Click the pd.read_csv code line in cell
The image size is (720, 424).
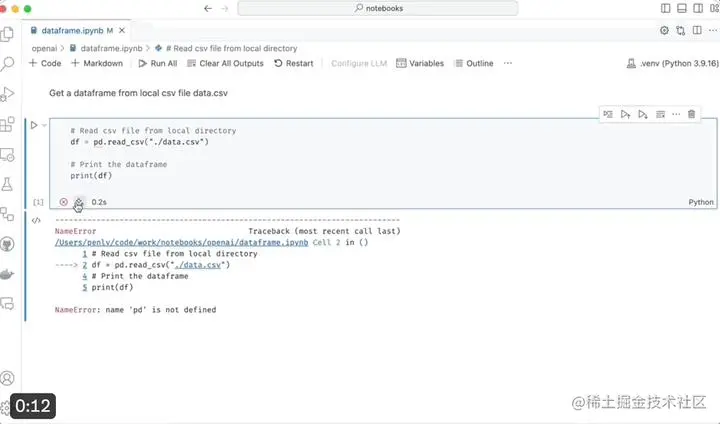coord(140,142)
